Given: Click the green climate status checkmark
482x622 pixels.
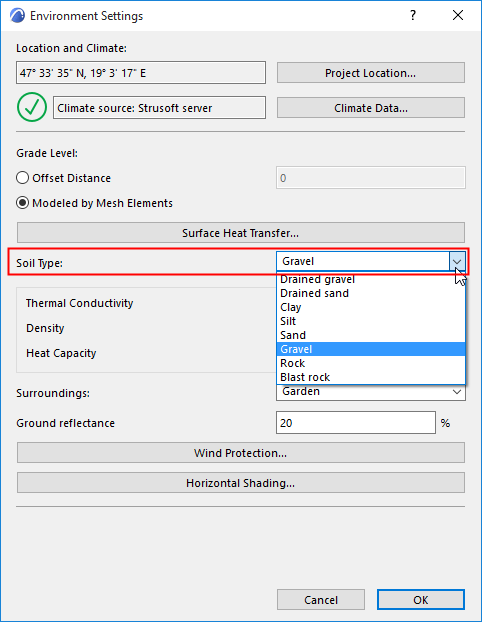Looking at the screenshot, I should tap(32, 107).
